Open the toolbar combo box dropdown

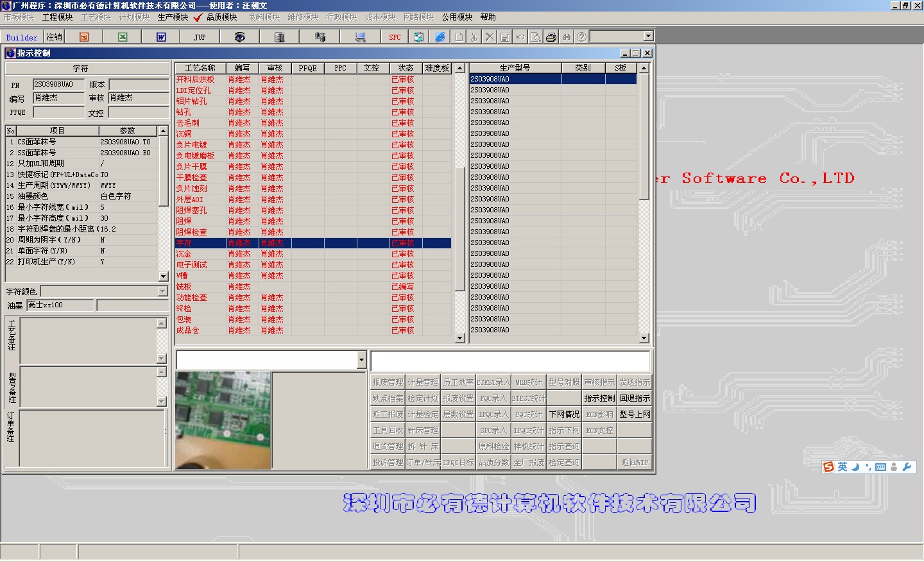click(x=648, y=37)
